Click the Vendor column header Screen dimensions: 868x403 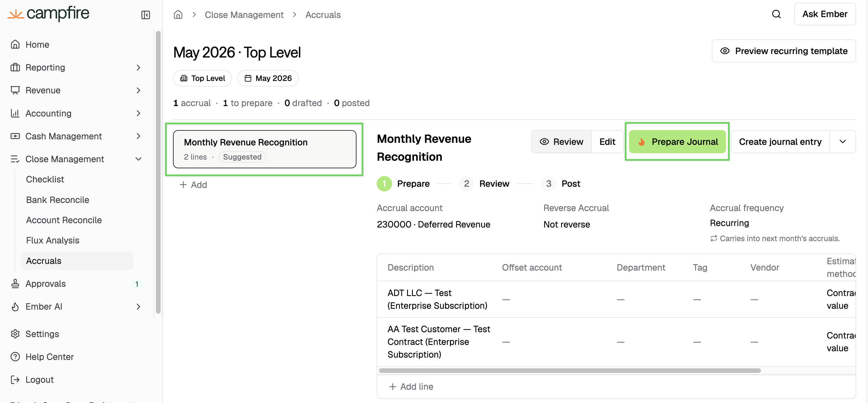(764, 267)
